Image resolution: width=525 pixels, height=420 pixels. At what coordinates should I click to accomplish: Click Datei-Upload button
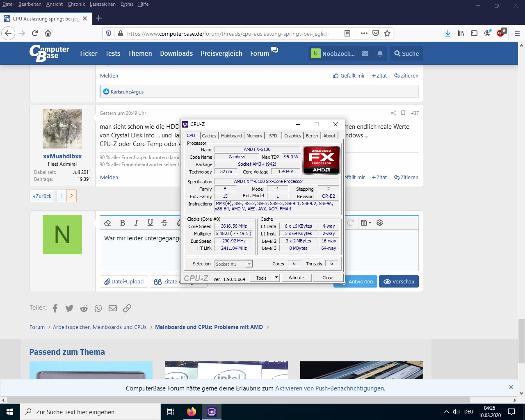pyautogui.click(x=124, y=281)
